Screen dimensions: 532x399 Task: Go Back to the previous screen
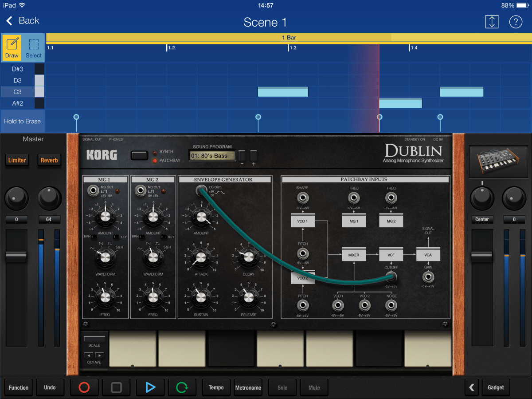point(22,20)
